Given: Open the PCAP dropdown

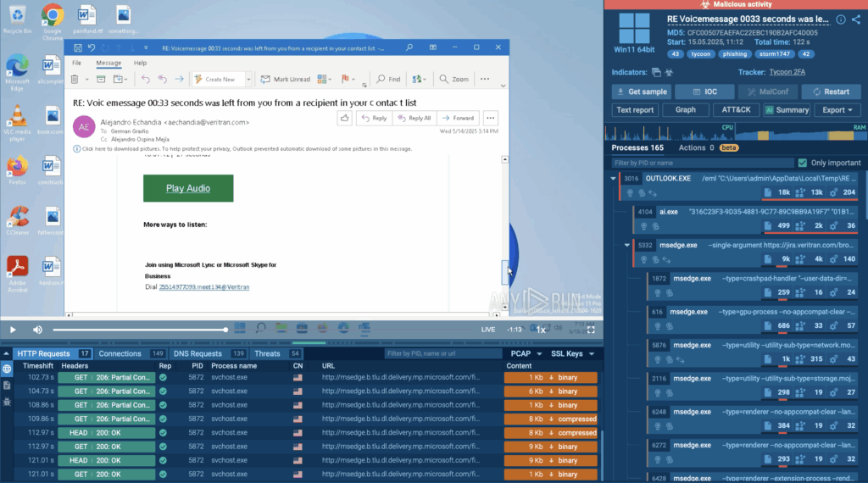Looking at the screenshot, I should 526,353.
